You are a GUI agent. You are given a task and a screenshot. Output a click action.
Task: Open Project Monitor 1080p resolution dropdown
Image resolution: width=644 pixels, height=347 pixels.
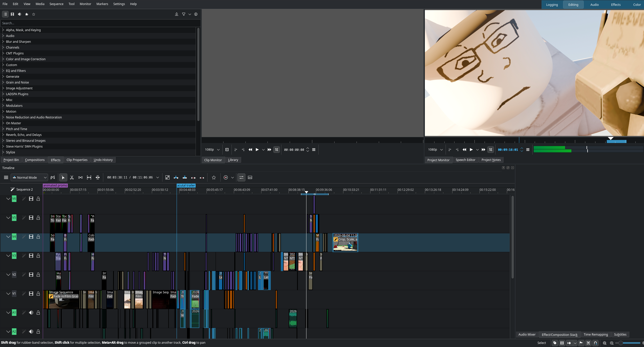(x=435, y=150)
